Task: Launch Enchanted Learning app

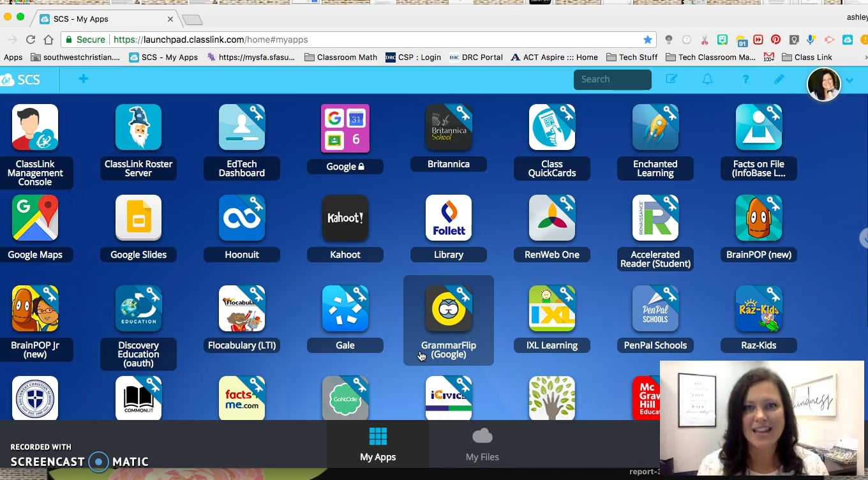Action: (655, 128)
